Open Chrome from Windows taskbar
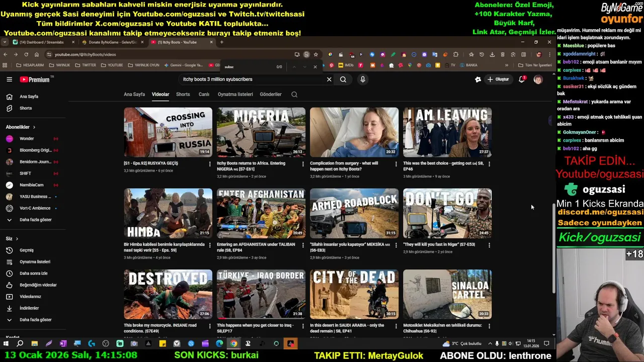 [233, 344]
